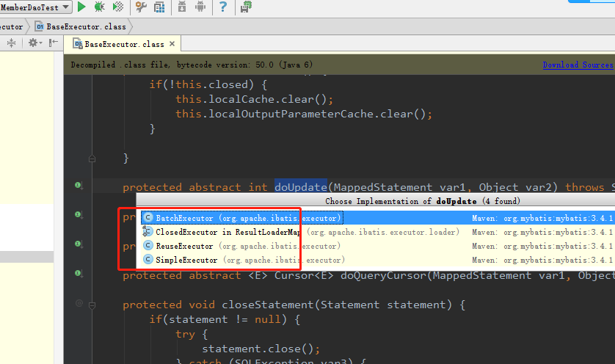Viewport: 615px width, 364px height.
Task: Click 'this.localCache.clear();' code line
Action: tap(254, 99)
